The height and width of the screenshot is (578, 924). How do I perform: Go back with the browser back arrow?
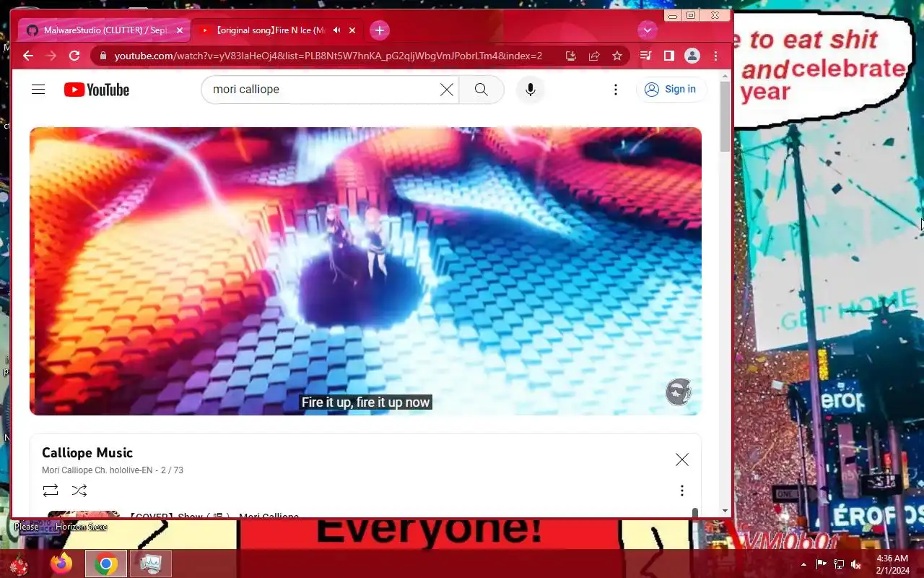click(28, 56)
